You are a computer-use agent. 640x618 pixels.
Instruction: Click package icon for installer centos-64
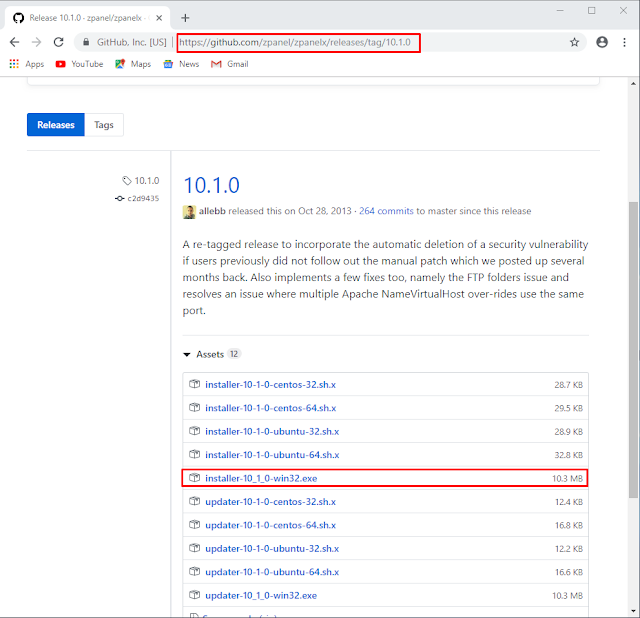click(195, 407)
